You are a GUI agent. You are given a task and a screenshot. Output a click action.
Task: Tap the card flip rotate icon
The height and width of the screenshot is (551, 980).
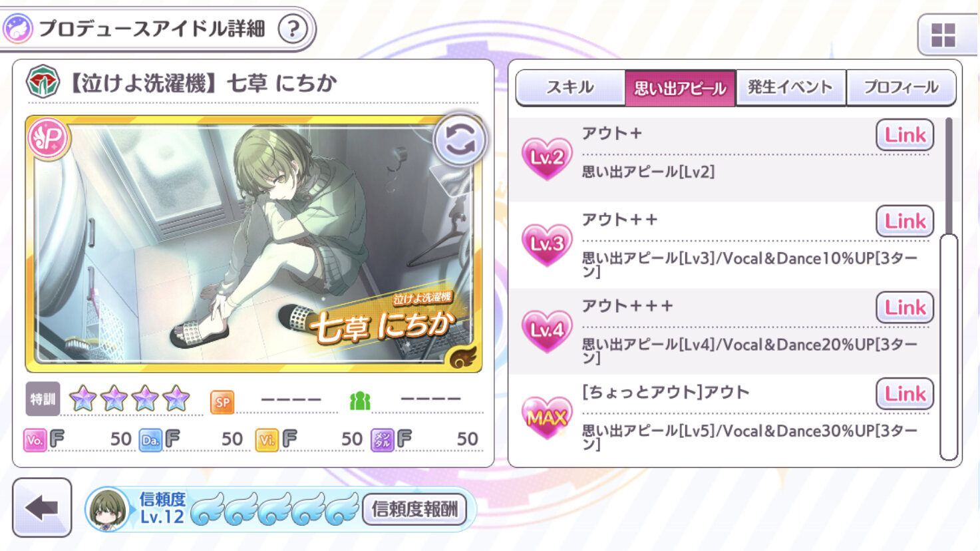click(460, 140)
